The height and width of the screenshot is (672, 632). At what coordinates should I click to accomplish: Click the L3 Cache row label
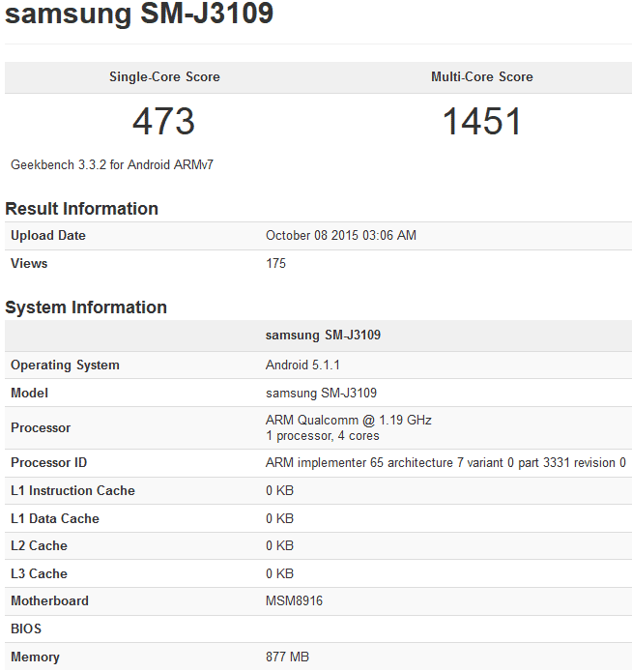tap(39, 574)
